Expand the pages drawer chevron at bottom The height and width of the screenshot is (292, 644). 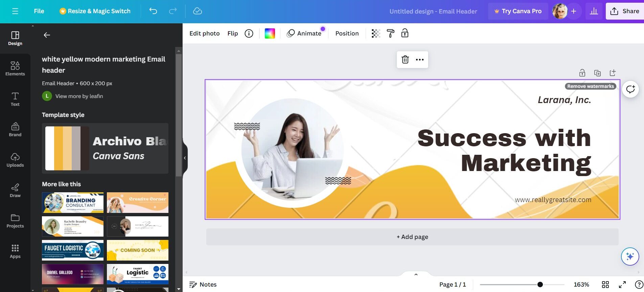point(416,274)
